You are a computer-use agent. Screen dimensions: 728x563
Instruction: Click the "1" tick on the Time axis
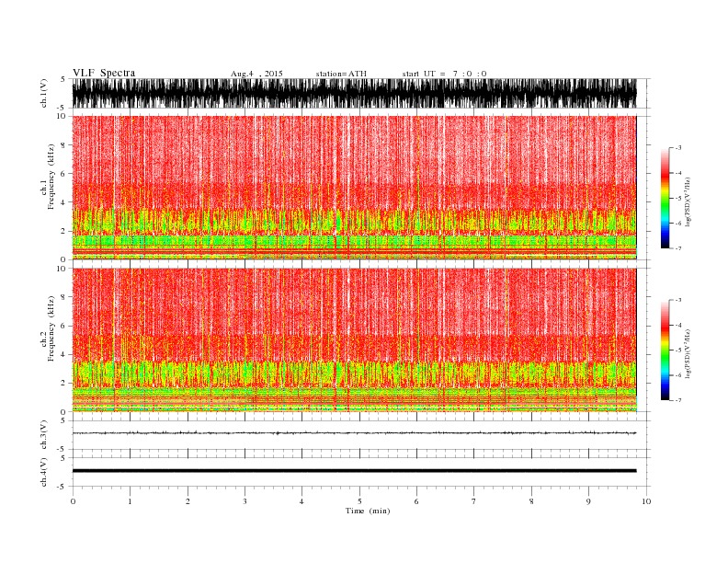click(130, 501)
